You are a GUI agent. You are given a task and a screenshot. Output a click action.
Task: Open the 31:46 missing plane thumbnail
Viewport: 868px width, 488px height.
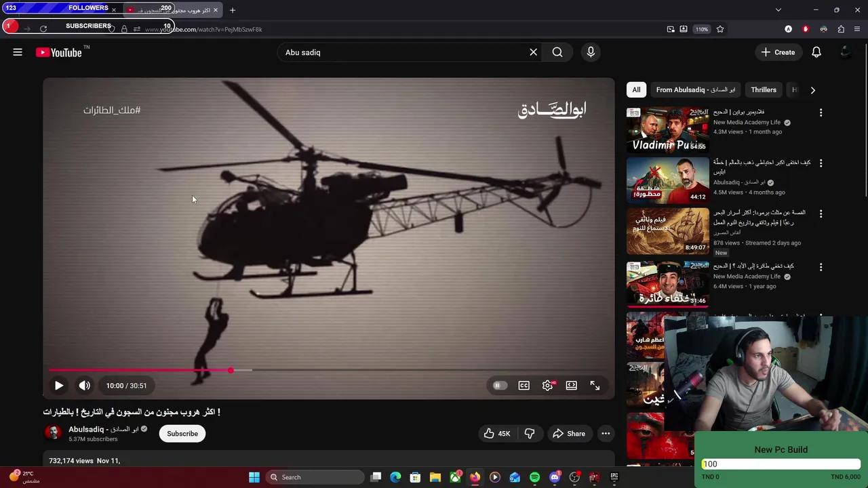(667, 284)
